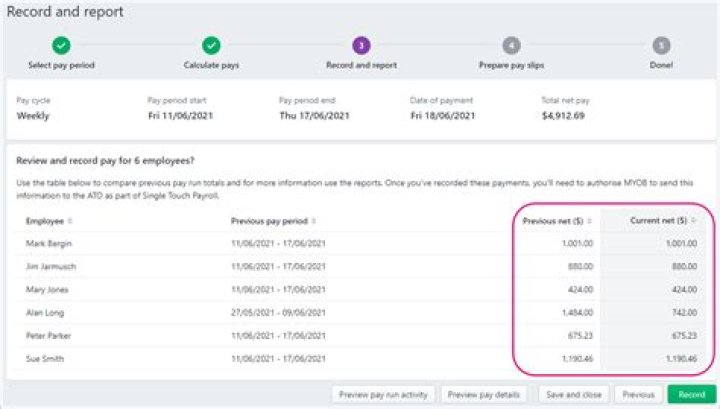This screenshot has width=720, height=409.
Task: Click the Done step 5 icon
Action: pyautogui.click(x=661, y=45)
